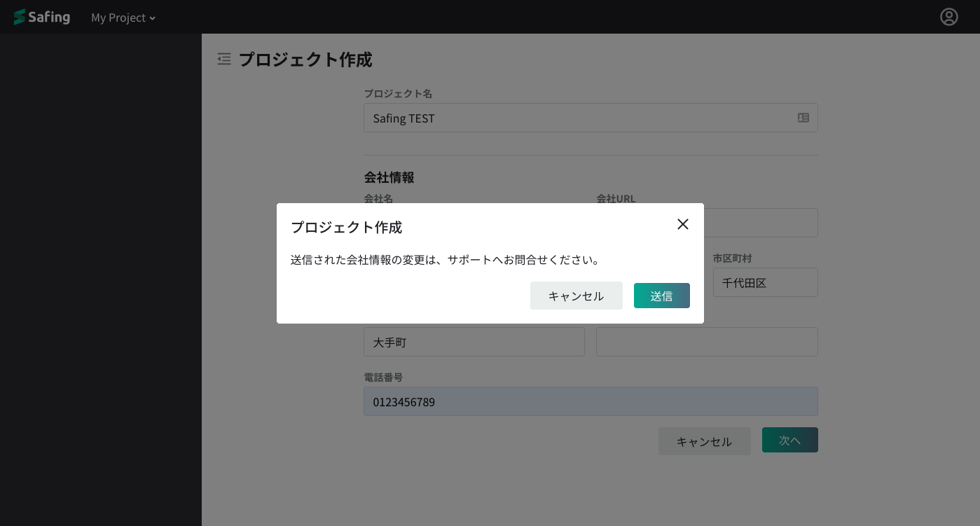Close the プロジェクト作成 dialog with the X
Image resolution: width=980 pixels, height=526 pixels.
(683, 224)
